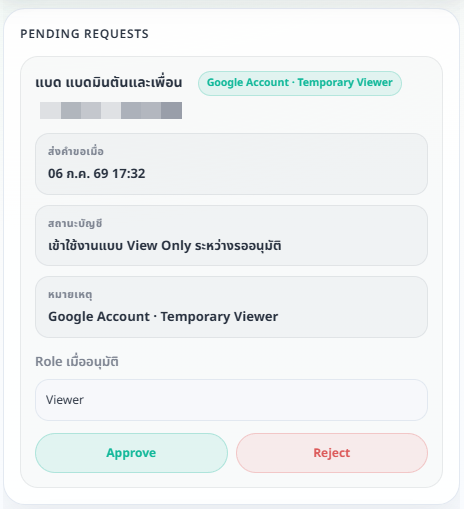This screenshot has width=464, height=509.
Task: Click "View Only" in the account status
Action: coord(159,246)
